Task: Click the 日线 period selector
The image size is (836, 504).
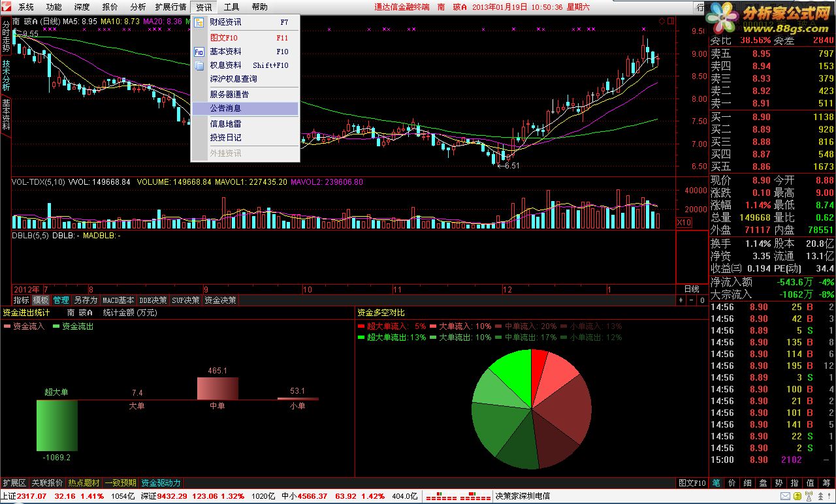Action: point(691,289)
